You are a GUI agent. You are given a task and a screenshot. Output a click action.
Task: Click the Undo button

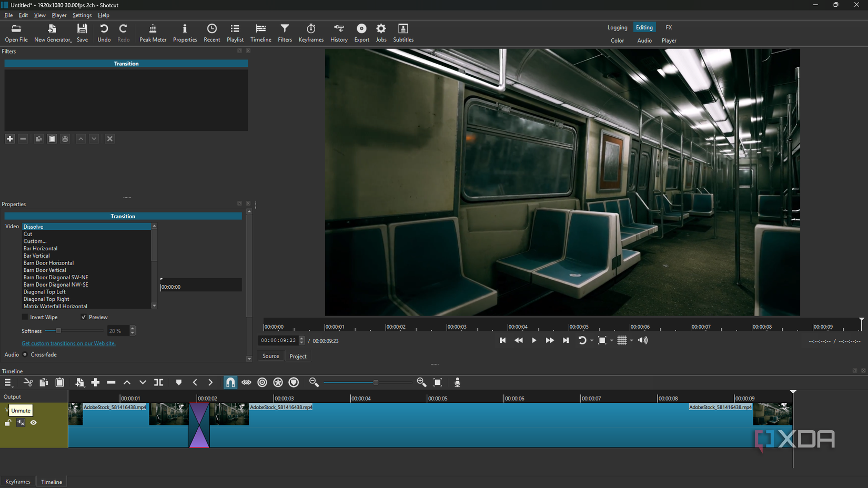(x=104, y=33)
